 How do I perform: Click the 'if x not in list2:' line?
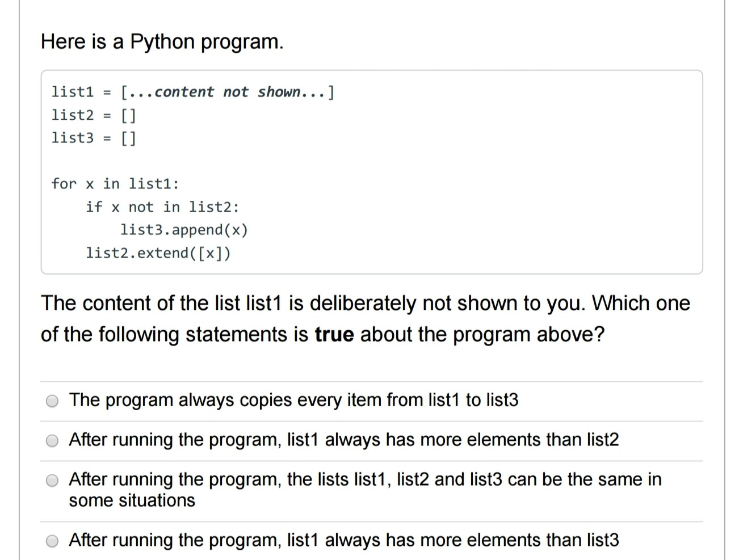162,207
